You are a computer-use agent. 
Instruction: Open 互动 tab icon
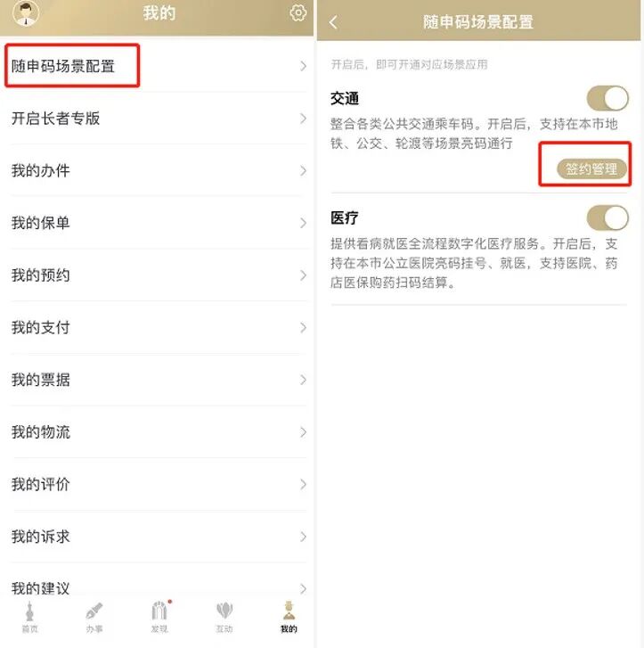tap(224, 618)
